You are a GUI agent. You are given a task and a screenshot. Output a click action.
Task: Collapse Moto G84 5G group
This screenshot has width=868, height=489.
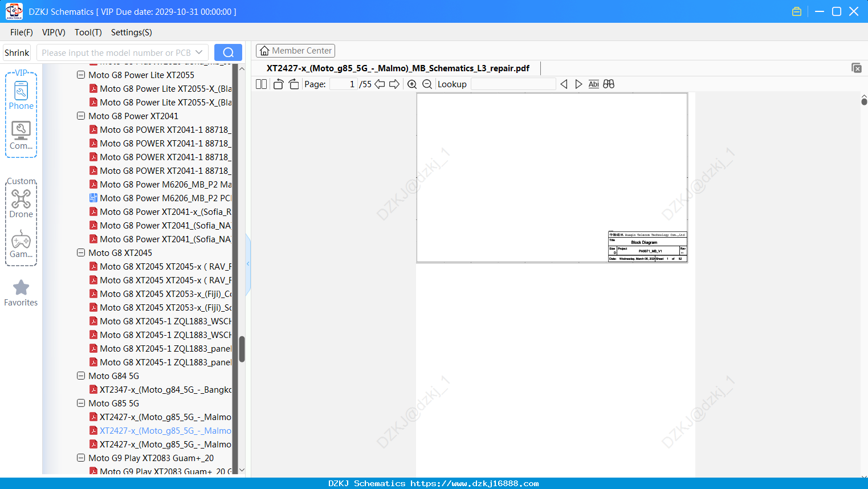coord(81,376)
